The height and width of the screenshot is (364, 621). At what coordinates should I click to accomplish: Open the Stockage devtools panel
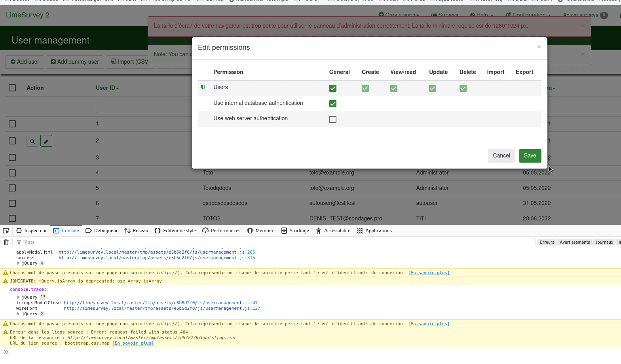(295, 231)
